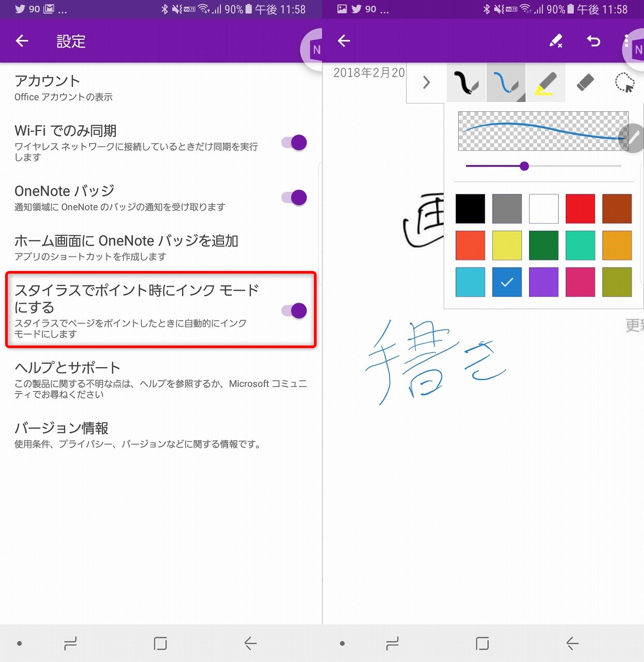Tap the 2018年2月20 date text
This screenshot has height=662, width=644.
[369, 72]
